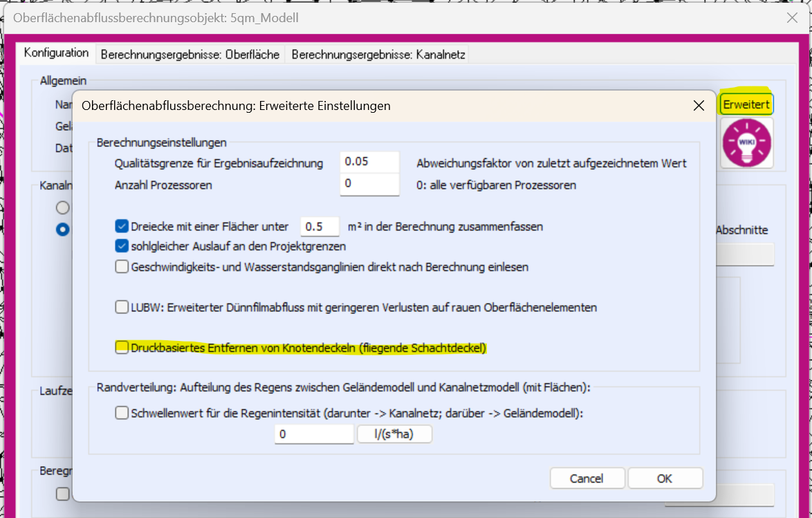This screenshot has height=518, width=812.
Task: Disable merging triangles under 0.5 m² checkbox
Action: coord(122,226)
